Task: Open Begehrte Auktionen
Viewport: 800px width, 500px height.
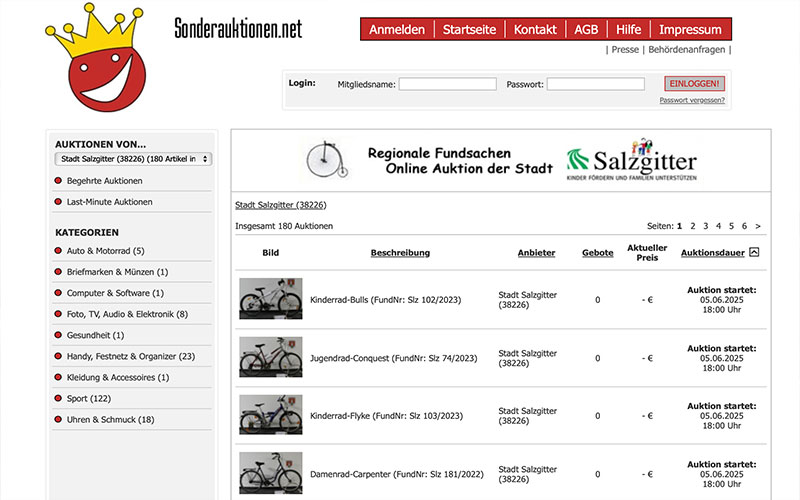Action: (x=105, y=181)
